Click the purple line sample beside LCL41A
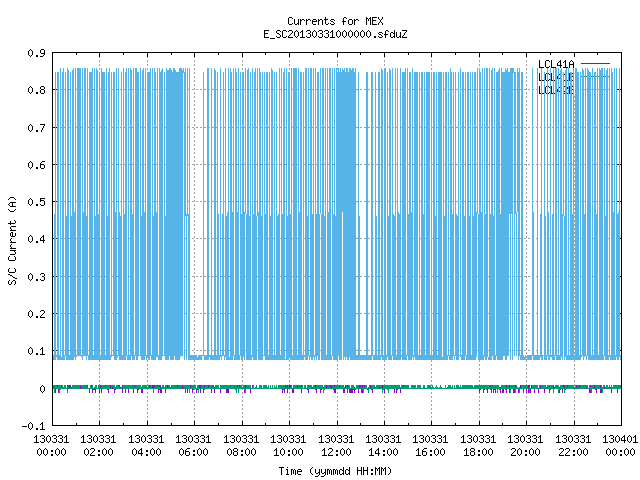640x480 pixels. (x=596, y=64)
